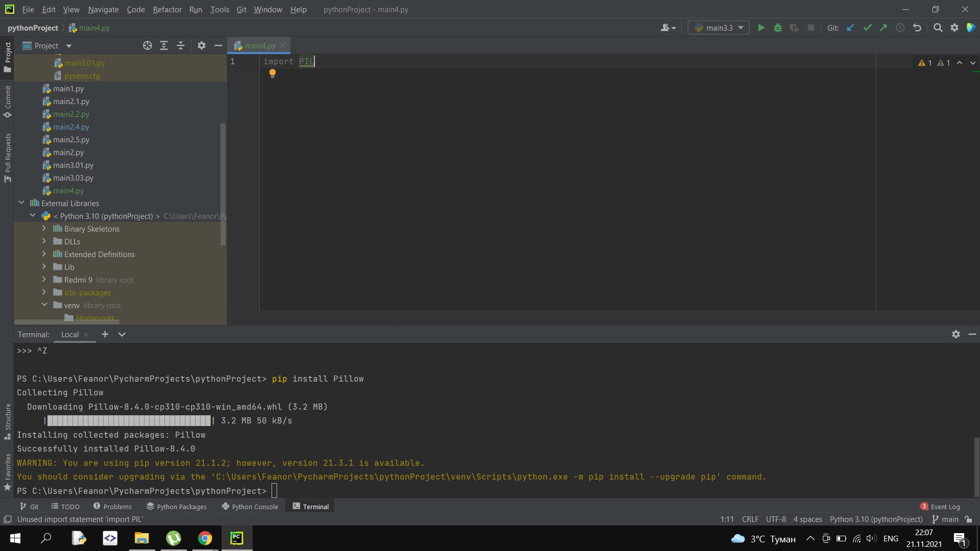The width and height of the screenshot is (980, 551).
Task: Change CRLF line separator setting
Action: 750,519
